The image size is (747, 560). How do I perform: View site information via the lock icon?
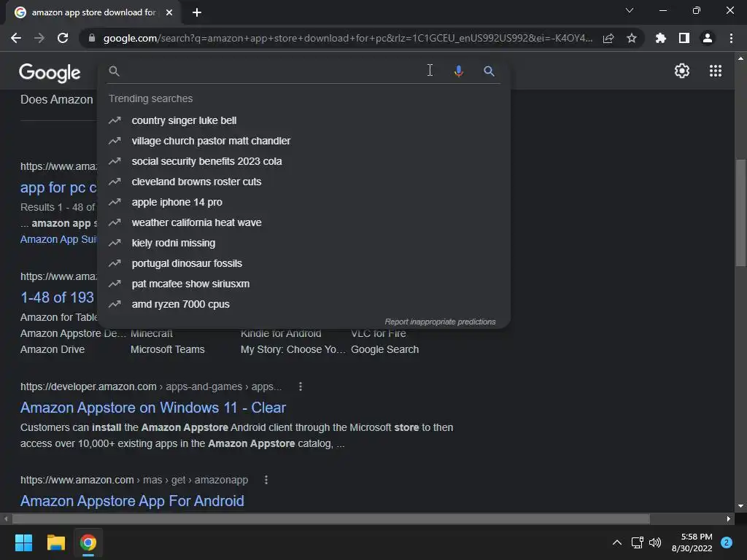pyautogui.click(x=92, y=38)
